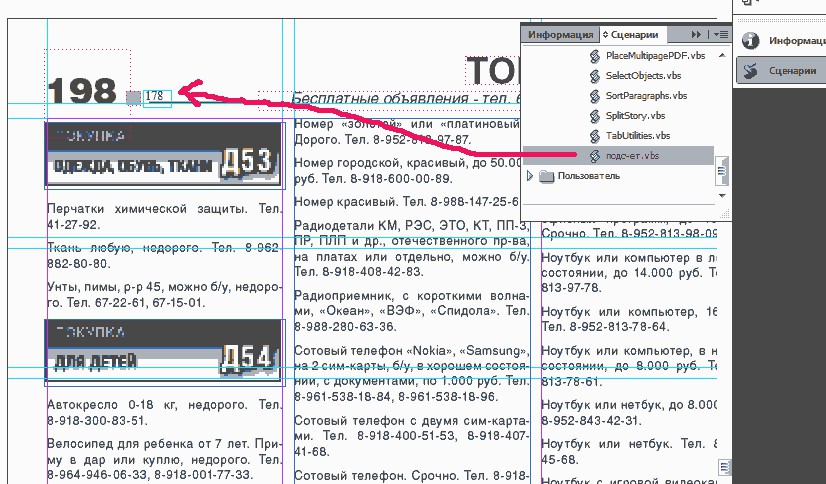Click the 'Номер красивый' ad line
Image resolution: width=826 pixels, height=484 pixels.
[407, 202]
